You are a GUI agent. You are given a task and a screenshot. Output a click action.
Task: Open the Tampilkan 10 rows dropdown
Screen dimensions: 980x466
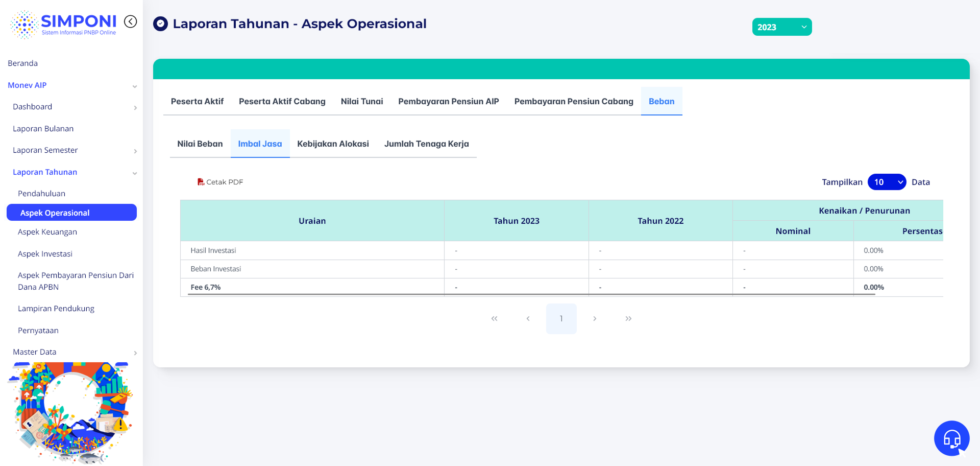click(887, 182)
